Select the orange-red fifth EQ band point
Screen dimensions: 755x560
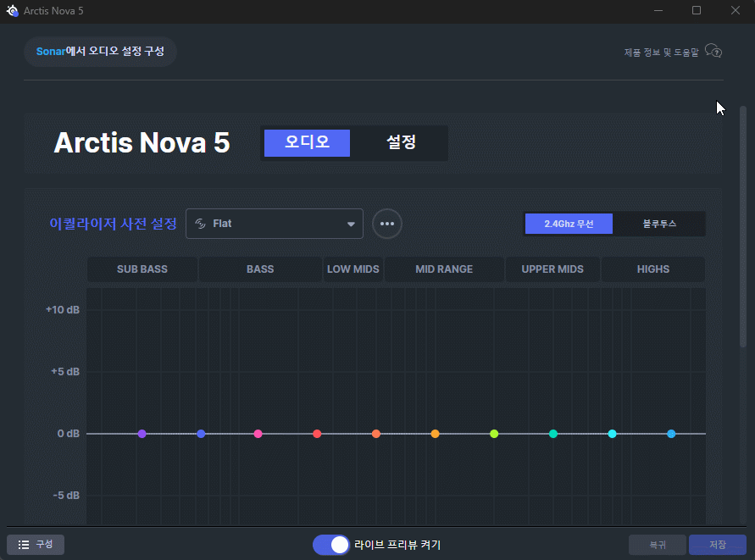(376, 434)
